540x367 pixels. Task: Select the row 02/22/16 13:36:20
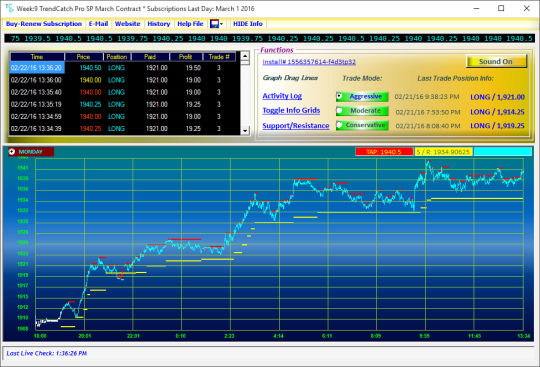(x=123, y=68)
